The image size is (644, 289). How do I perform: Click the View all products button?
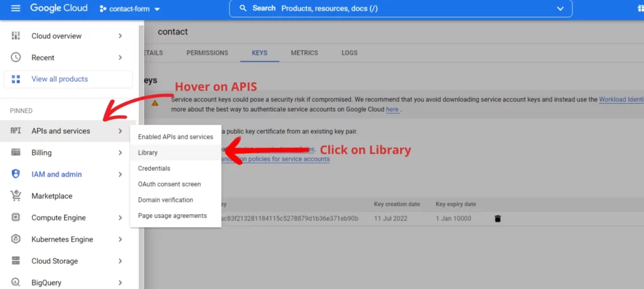pos(68,79)
